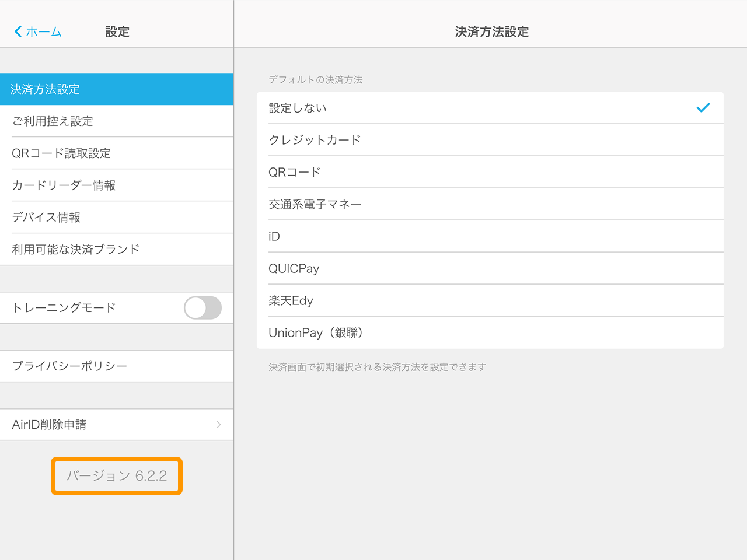Choose QRコード as default payment
Viewport: 747px width, 560px height.
490,172
